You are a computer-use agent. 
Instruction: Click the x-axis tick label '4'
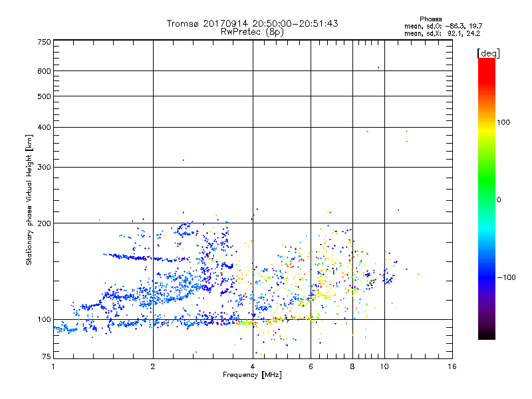click(x=253, y=366)
